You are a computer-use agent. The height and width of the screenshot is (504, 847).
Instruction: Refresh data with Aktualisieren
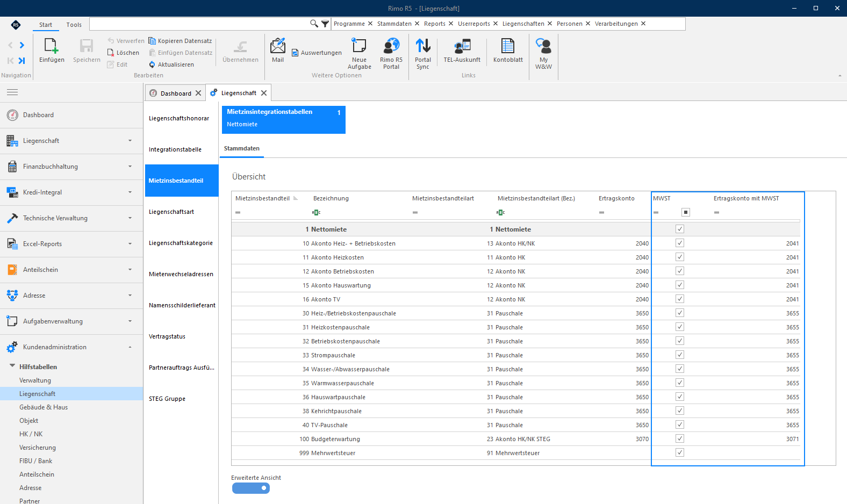tap(171, 64)
